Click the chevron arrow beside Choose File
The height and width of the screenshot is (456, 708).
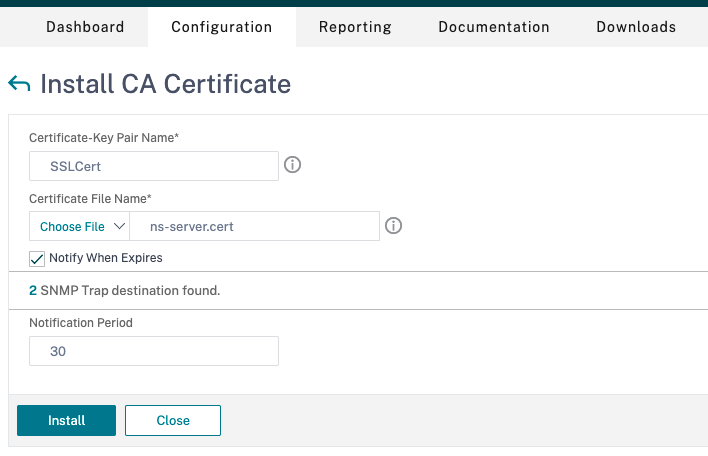coord(119,227)
